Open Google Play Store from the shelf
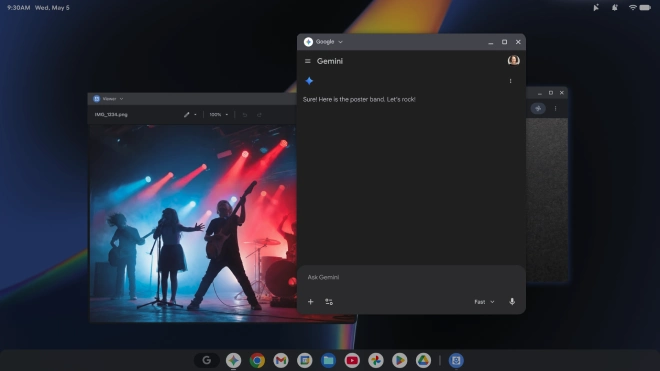The image size is (660, 371). (x=399, y=360)
